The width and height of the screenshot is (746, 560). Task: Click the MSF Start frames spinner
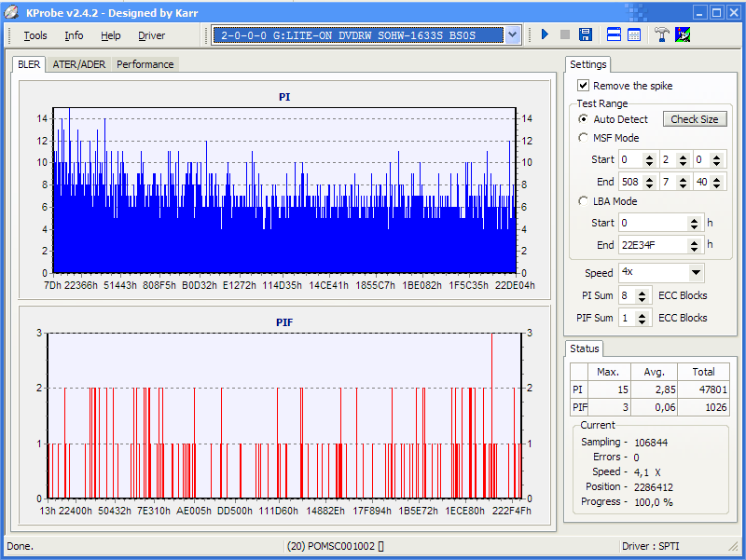click(716, 159)
